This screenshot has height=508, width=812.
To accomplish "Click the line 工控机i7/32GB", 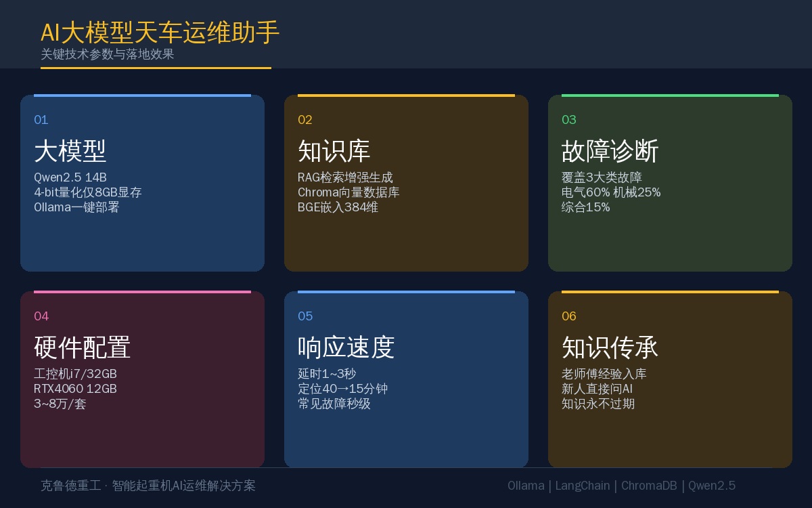I will click(75, 374).
